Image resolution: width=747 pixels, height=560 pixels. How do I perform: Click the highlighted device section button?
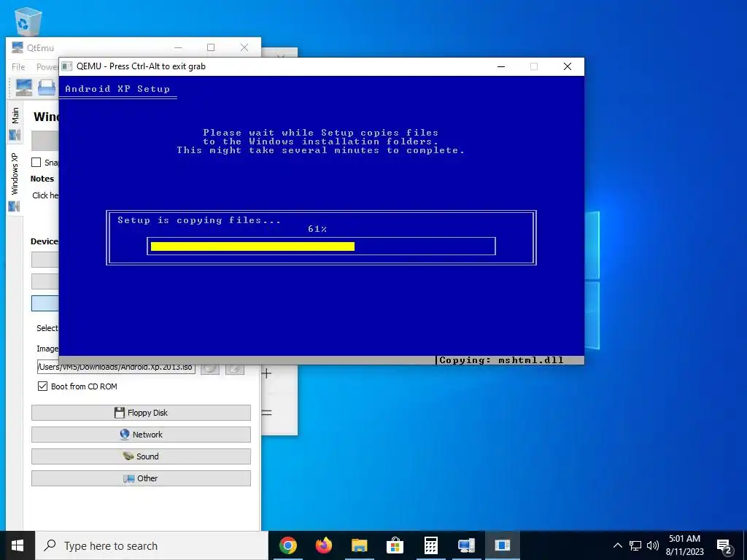45,303
